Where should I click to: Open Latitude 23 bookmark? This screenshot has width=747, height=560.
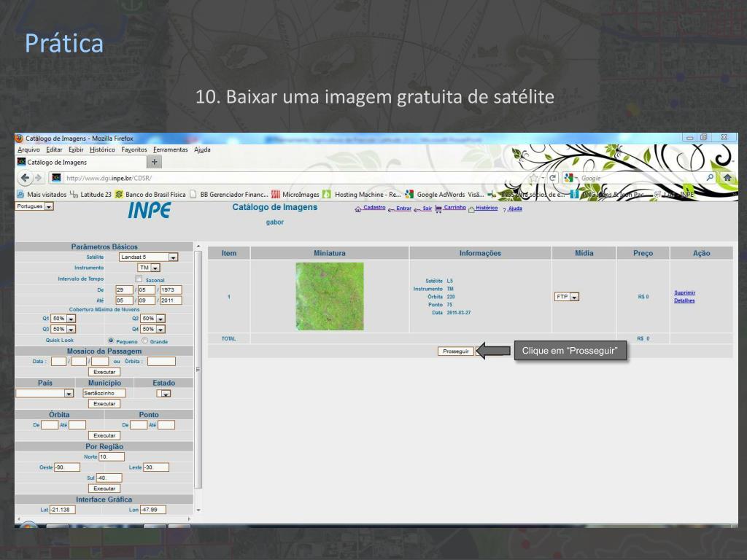pyautogui.click(x=90, y=194)
